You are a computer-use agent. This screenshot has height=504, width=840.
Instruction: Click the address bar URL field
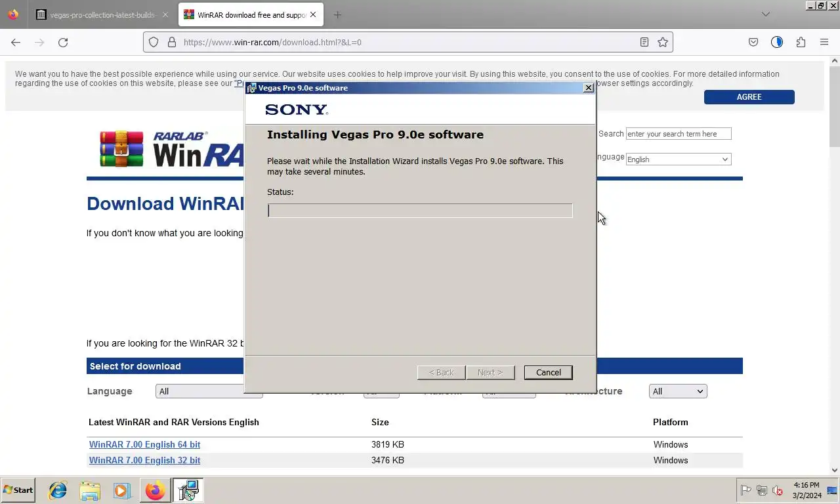(407, 42)
